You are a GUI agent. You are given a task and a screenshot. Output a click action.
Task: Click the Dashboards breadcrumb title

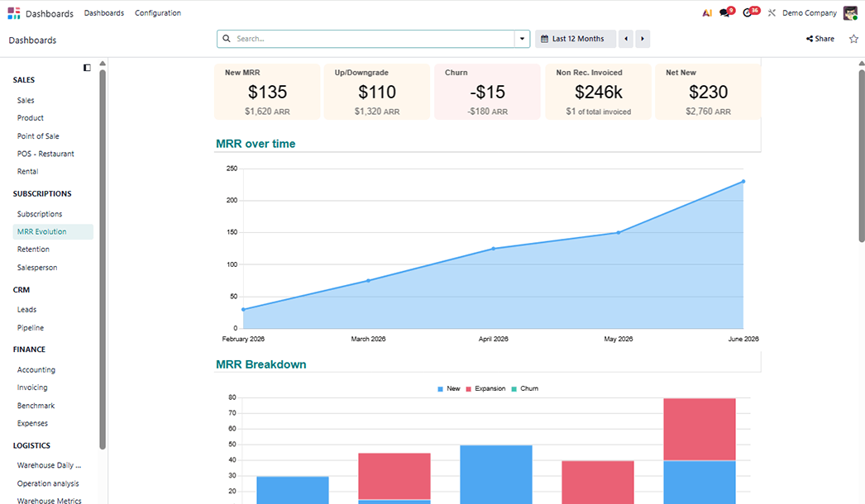pyautogui.click(x=32, y=40)
